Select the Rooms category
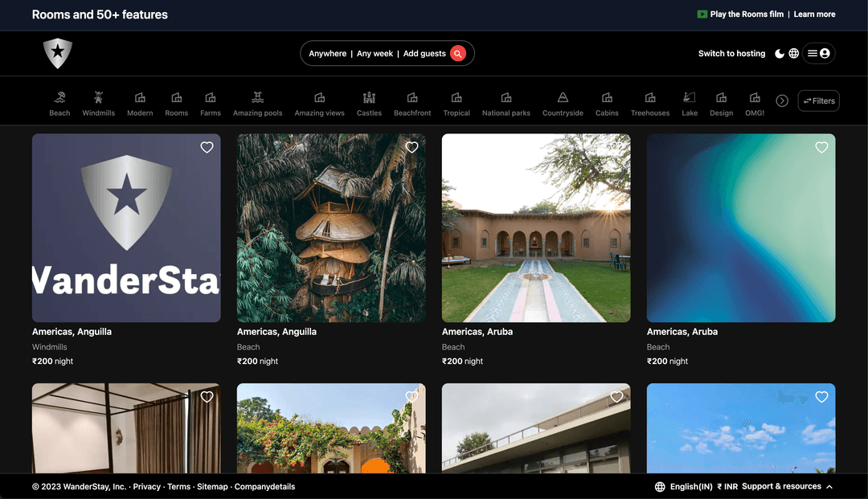The height and width of the screenshot is (499, 868). click(177, 104)
